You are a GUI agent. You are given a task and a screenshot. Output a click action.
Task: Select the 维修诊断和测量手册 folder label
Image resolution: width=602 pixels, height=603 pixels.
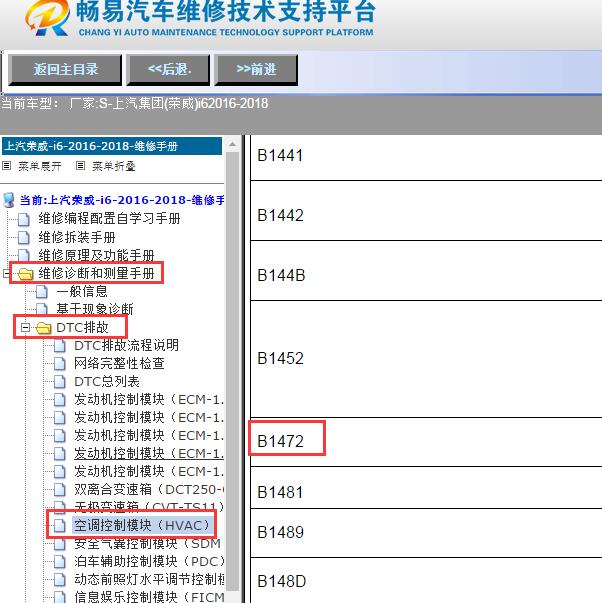(x=96, y=273)
